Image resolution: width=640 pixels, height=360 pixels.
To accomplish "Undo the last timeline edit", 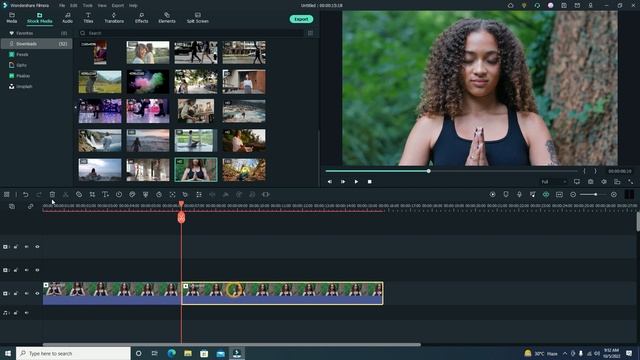I will (x=25, y=195).
